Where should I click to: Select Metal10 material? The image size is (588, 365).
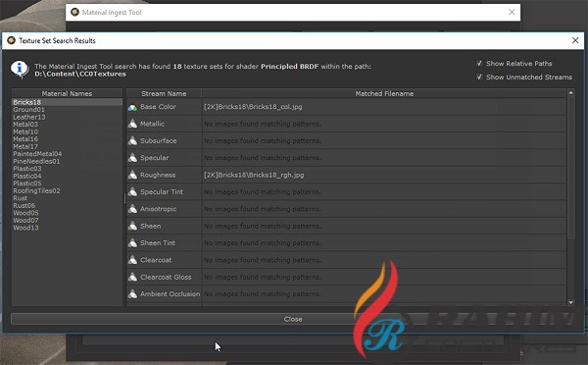[x=25, y=131]
